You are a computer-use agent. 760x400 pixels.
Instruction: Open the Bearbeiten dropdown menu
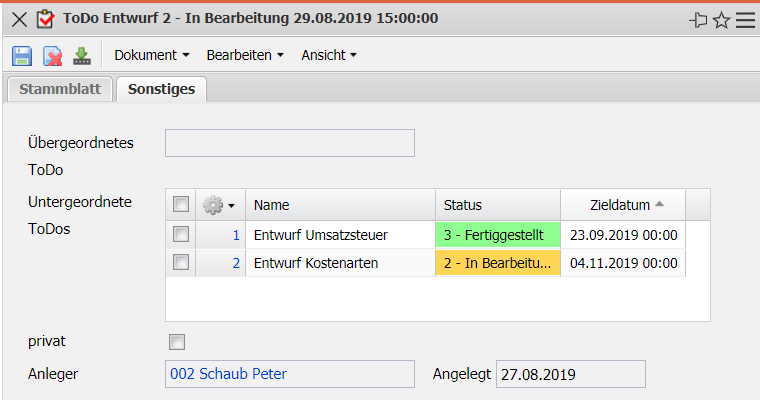pos(245,56)
